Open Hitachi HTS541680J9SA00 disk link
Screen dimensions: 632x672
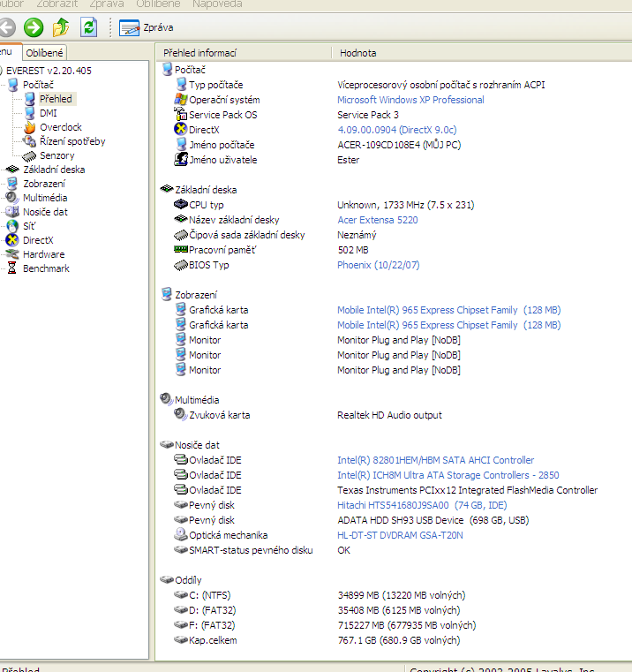pos(422,505)
